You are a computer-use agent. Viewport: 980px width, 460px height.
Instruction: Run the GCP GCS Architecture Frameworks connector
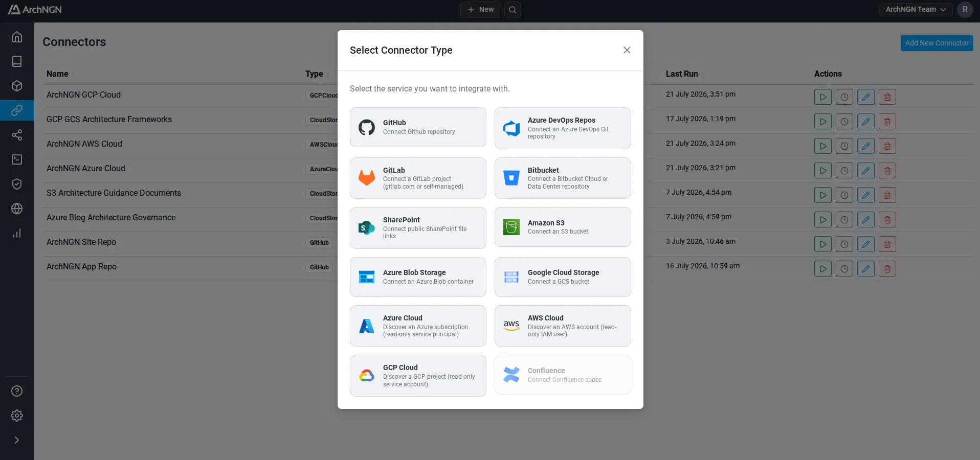pyautogui.click(x=823, y=122)
